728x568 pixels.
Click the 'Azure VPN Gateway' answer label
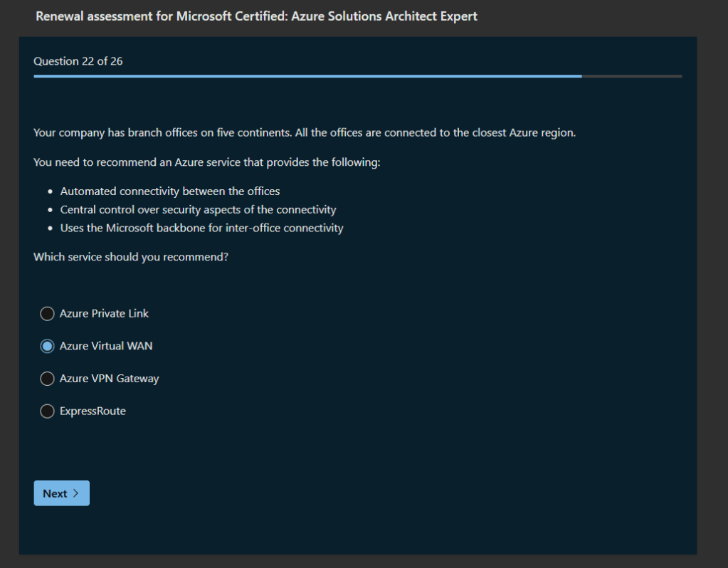click(109, 379)
